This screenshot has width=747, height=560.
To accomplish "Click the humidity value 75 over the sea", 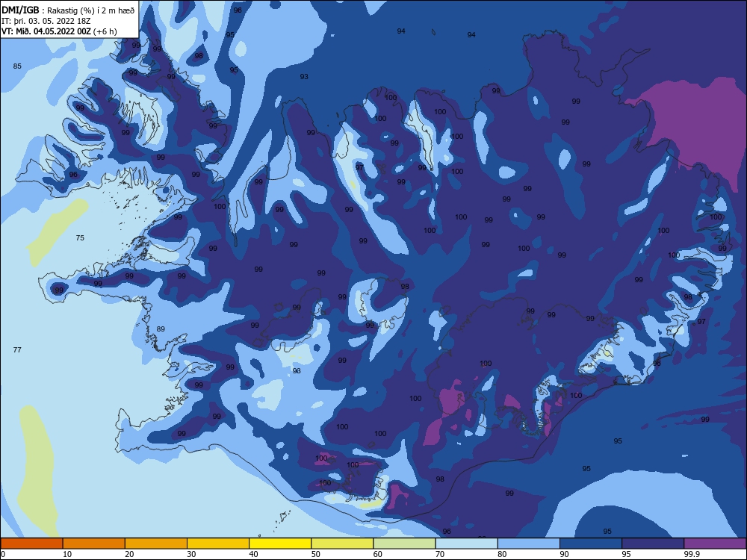I will (x=80, y=237).
